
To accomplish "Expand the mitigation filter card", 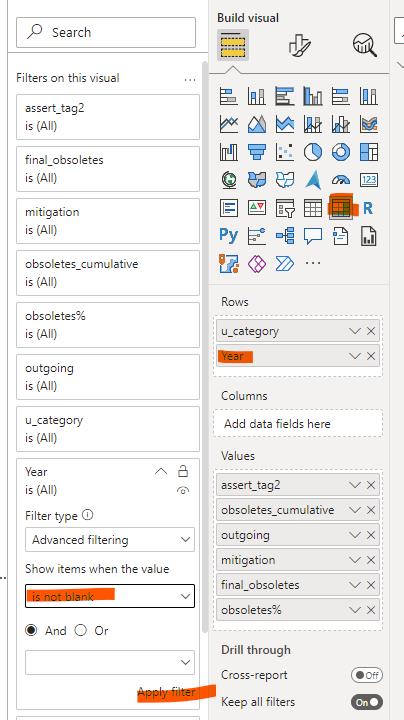I will tap(108, 220).
